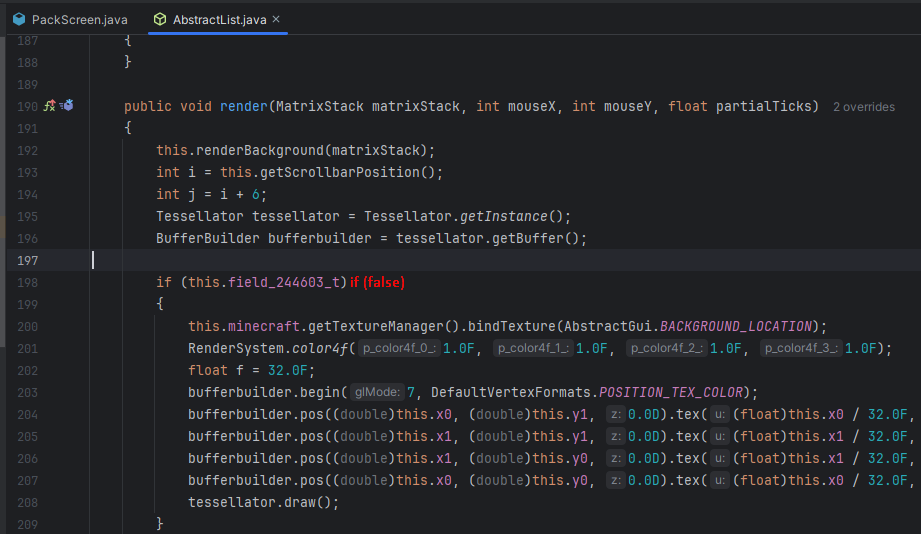This screenshot has width=921, height=534.
Task: Click the red 'if (false)' hint on line 198
Action: [x=378, y=283]
